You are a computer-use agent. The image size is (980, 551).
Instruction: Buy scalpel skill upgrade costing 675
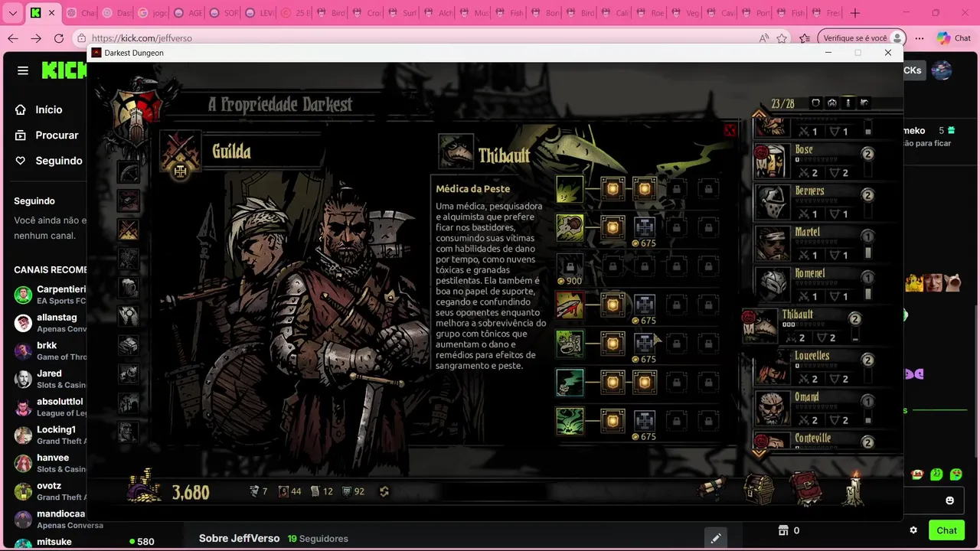tap(645, 305)
